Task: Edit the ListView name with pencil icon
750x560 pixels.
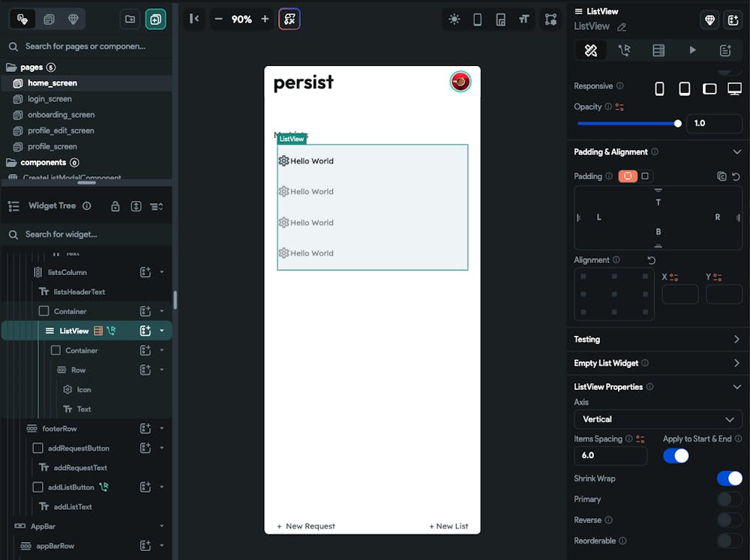Action: (621, 27)
